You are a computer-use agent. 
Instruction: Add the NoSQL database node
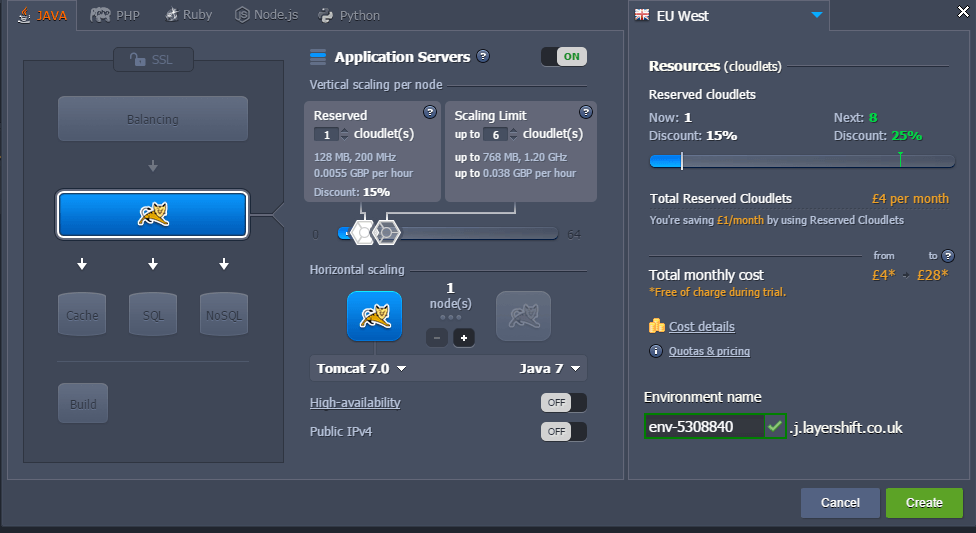point(222,314)
